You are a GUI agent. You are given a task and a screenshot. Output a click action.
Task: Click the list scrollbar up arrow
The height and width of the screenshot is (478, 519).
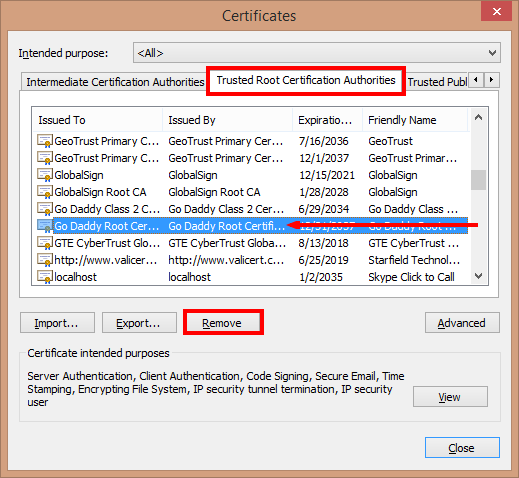coord(479,117)
